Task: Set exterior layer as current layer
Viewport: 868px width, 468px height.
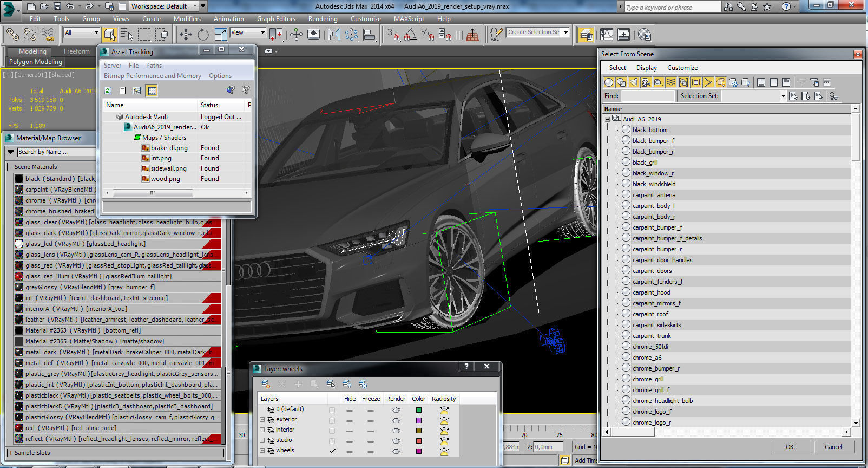Action: 332,420
